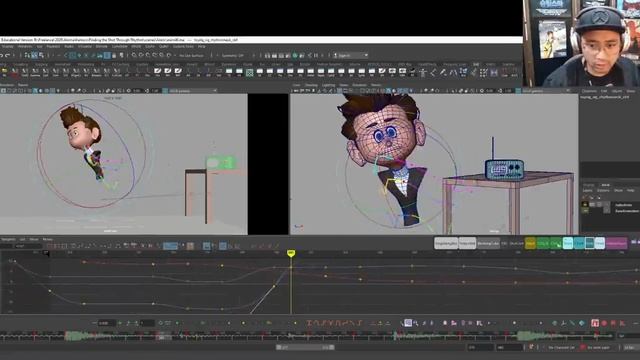This screenshot has width=640, height=360.
Task: Click the yellow custom button above the graph
Action: pyautogui.click(x=530, y=244)
